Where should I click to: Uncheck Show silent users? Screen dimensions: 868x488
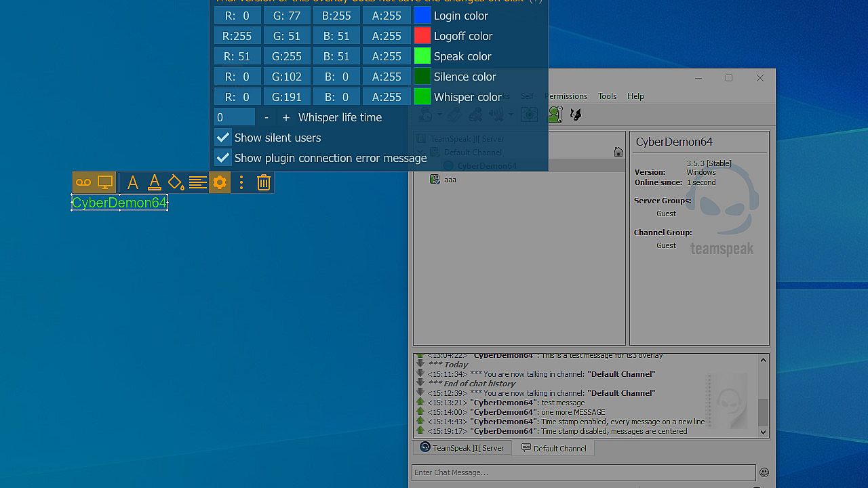tap(223, 138)
